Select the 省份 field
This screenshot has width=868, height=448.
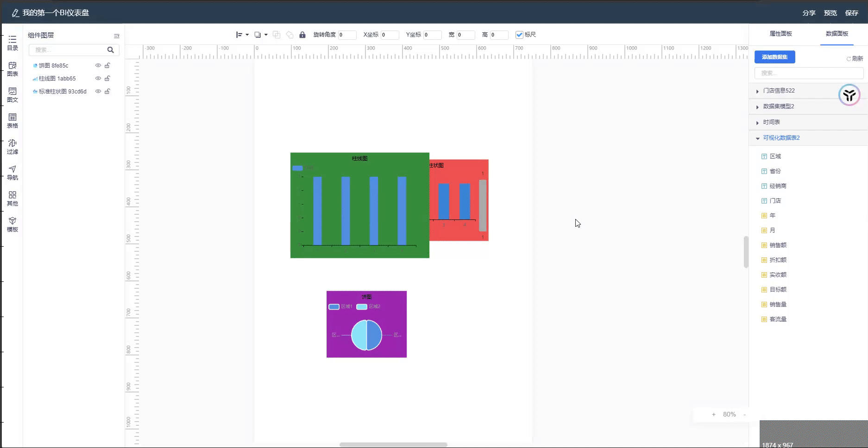pos(775,171)
